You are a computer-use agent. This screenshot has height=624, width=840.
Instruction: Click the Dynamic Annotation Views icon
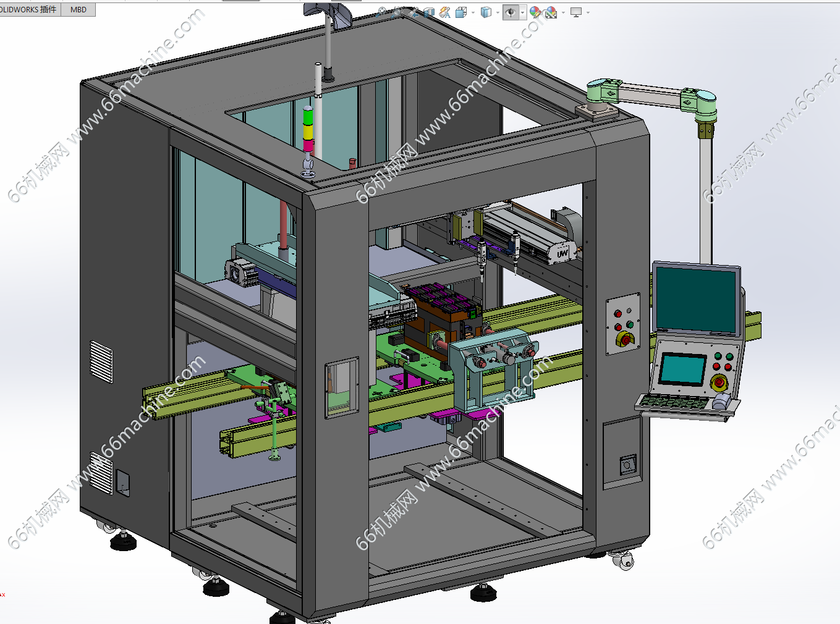(x=445, y=12)
